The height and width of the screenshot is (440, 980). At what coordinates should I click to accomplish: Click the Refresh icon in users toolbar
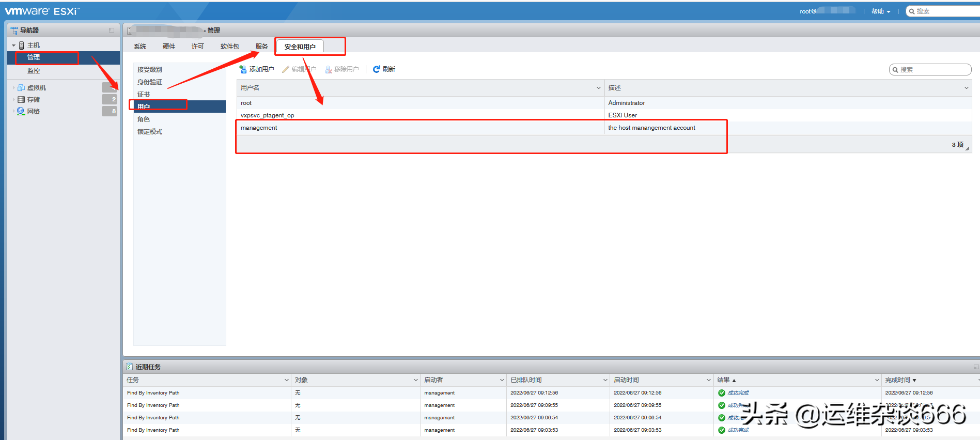(377, 69)
